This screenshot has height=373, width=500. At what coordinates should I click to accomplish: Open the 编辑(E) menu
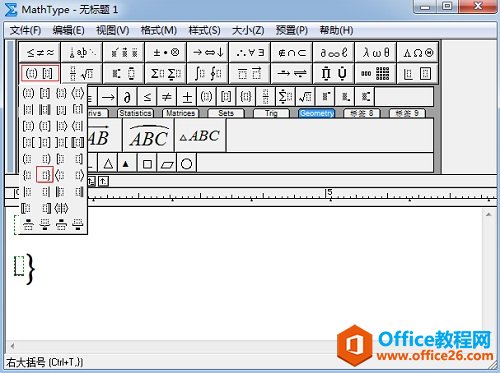pyautogui.click(x=68, y=30)
